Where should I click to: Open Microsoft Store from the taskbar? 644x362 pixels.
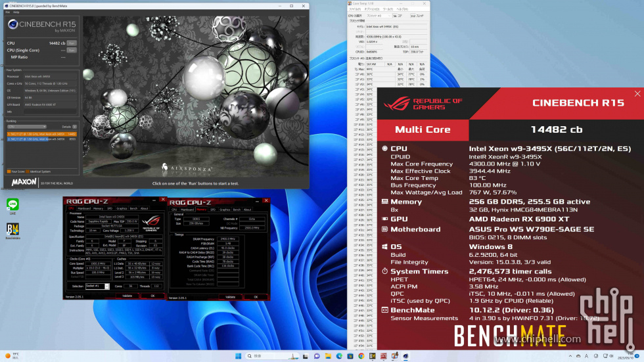tap(350, 356)
